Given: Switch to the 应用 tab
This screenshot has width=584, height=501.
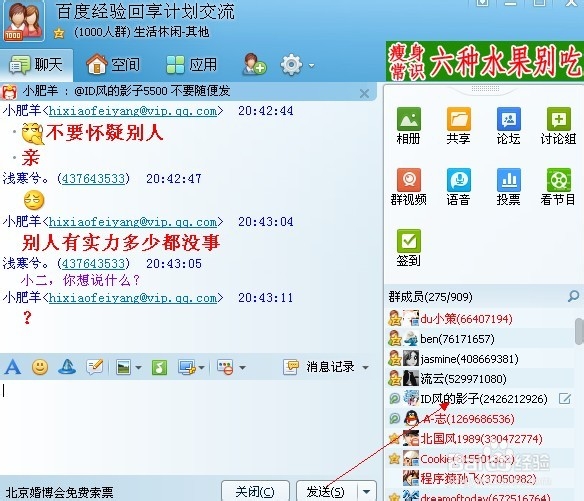Looking at the screenshot, I should pyautogui.click(x=191, y=65).
